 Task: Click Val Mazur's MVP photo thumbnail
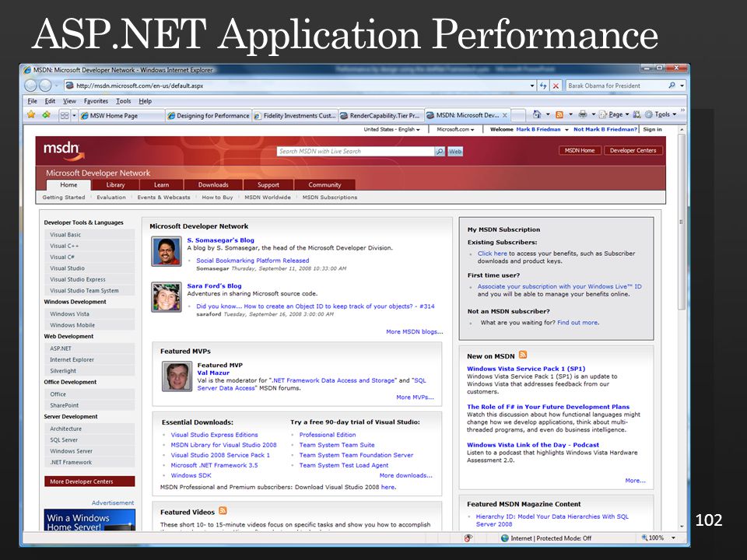[x=177, y=376]
